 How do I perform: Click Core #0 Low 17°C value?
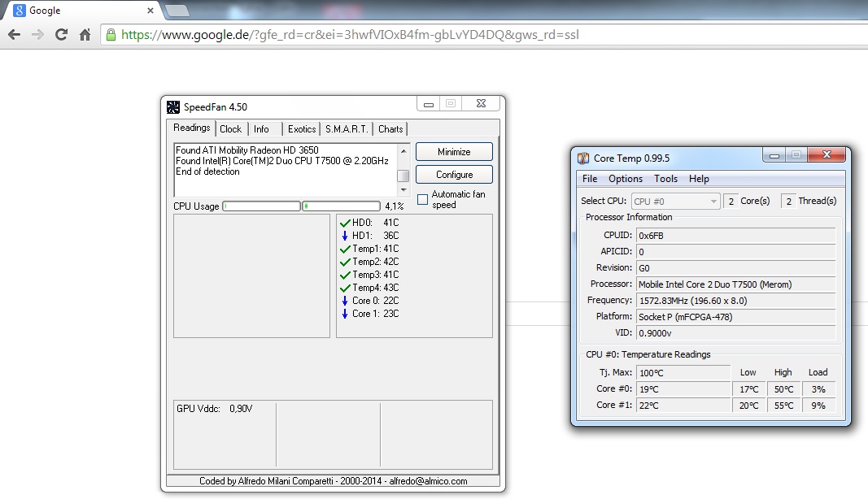tap(748, 389)
